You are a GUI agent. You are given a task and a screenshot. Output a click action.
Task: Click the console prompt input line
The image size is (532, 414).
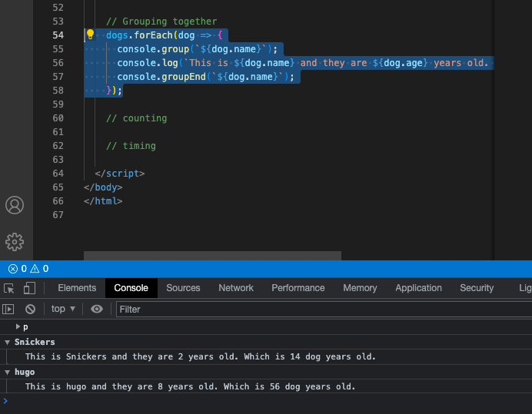click(x=266, y=401)
